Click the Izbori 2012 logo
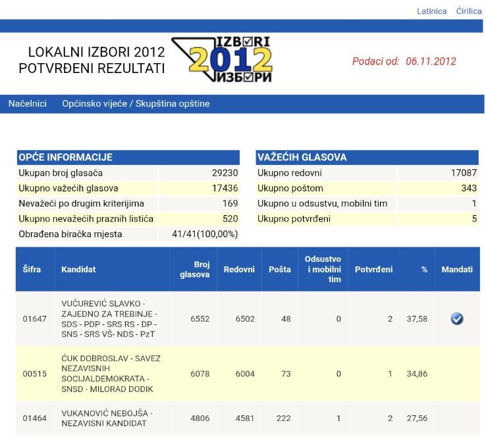486x448 pixels. [222, 59]
